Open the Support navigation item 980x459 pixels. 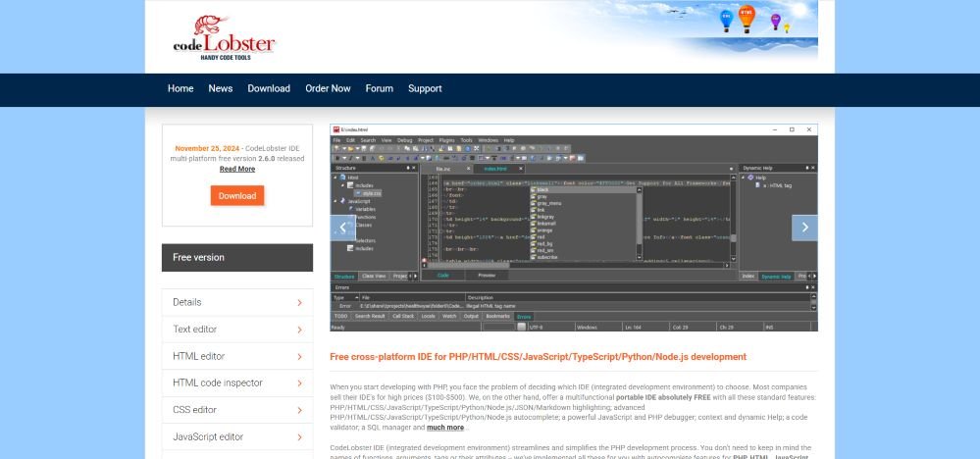[x=425, y=88]
